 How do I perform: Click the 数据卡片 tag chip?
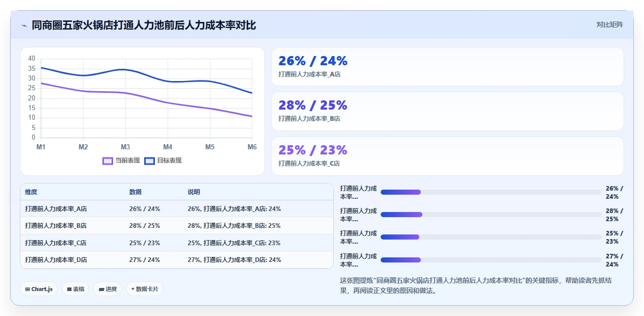click(145, 289)
